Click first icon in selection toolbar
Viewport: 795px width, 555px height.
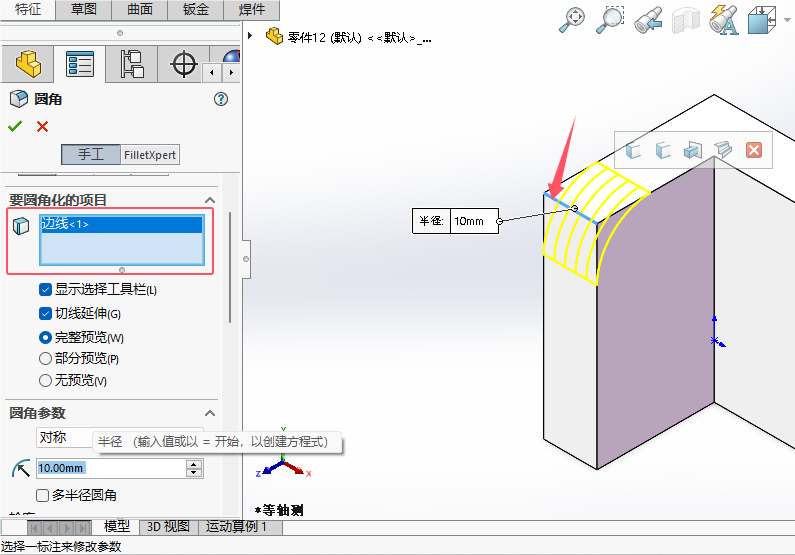(632, 150)
